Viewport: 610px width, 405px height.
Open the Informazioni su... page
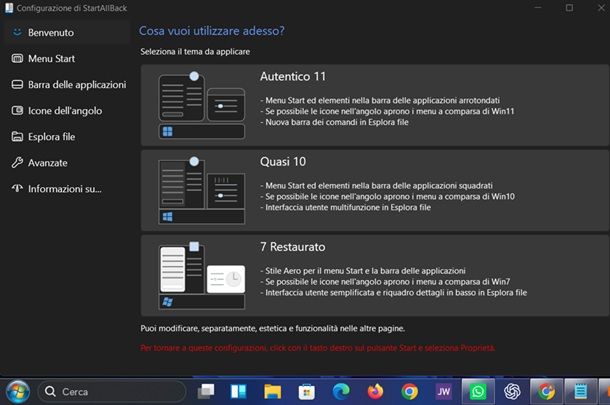(66, 189)
